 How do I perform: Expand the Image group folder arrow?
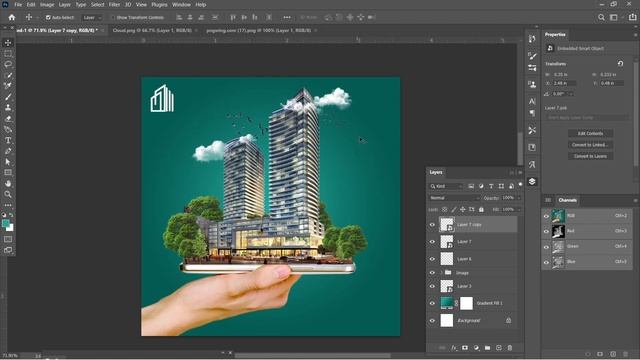pyautogui.click(x=442, y=272)
